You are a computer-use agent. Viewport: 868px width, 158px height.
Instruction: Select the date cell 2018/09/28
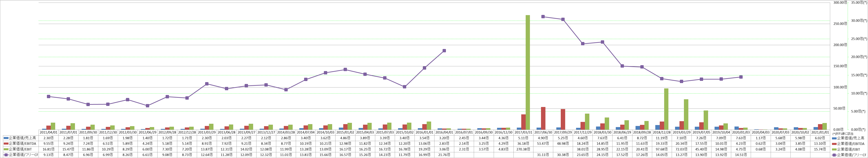tap(642, 132)
